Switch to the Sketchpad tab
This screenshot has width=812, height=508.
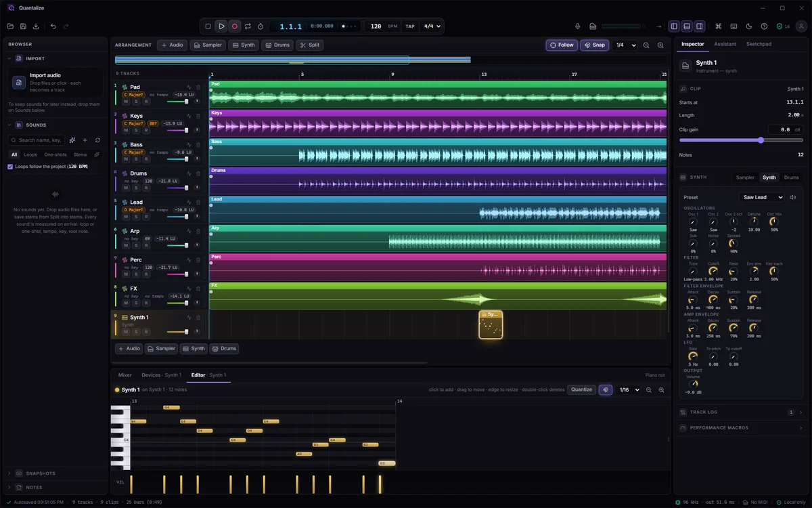(x=759, y=44)
